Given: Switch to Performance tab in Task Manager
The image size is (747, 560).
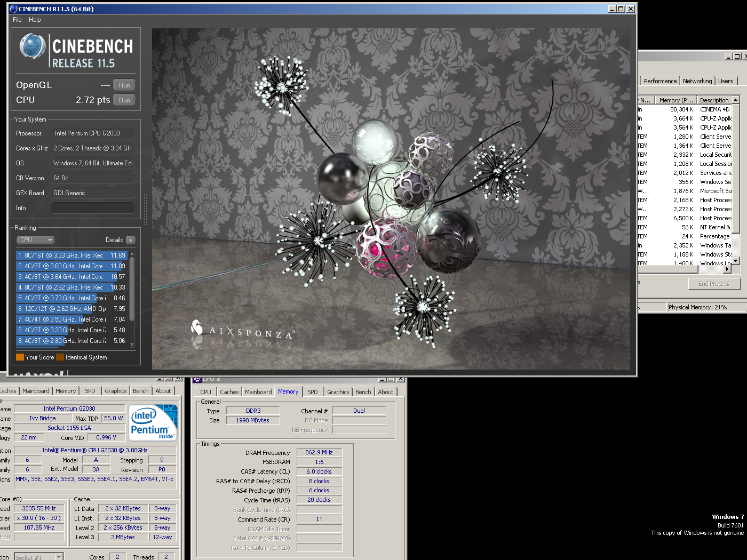Looking at the screenshot, I should click(x=660, y=81).
